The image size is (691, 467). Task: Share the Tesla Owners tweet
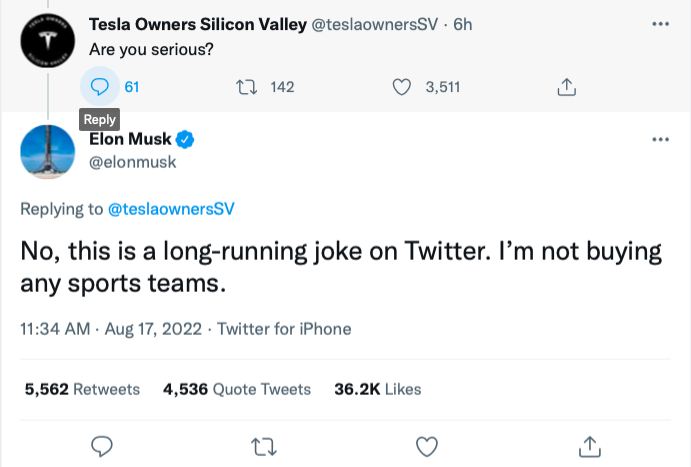tap(566, 87)
